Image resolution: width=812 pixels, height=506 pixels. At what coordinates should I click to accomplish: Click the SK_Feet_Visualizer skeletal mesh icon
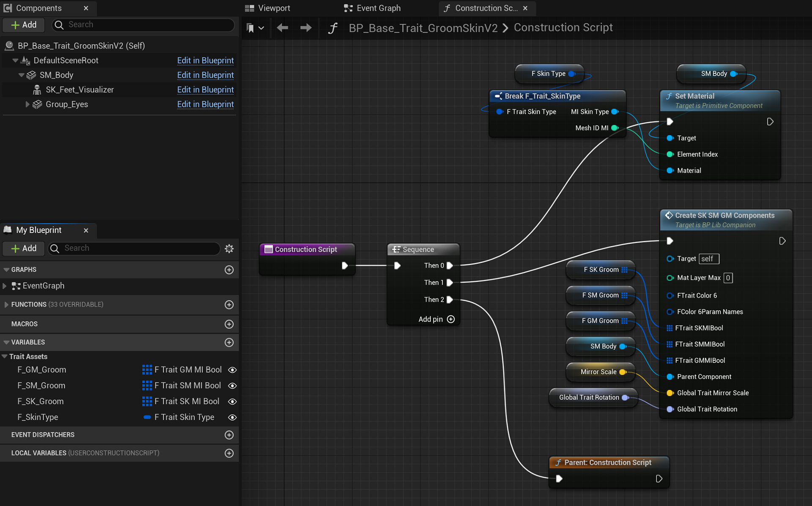37,90
